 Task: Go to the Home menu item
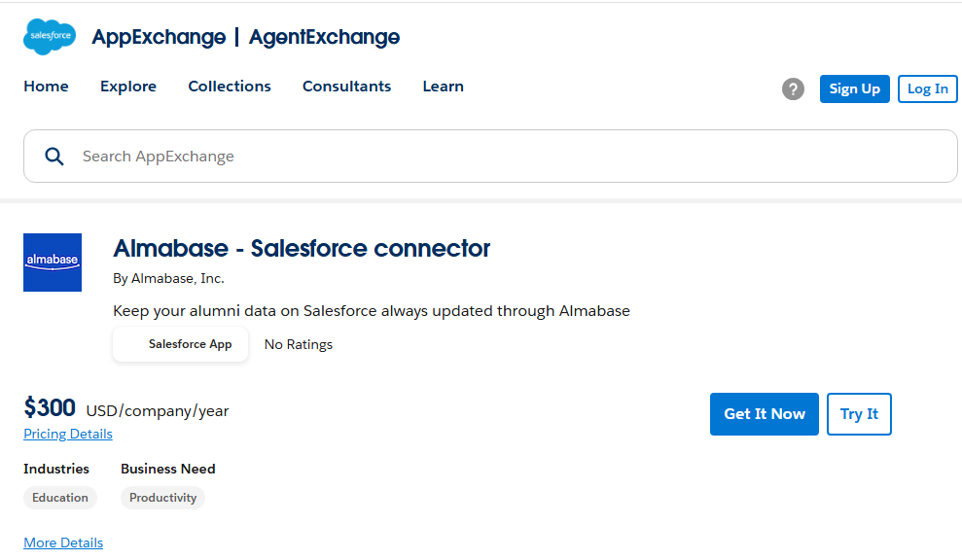(46, 87)
